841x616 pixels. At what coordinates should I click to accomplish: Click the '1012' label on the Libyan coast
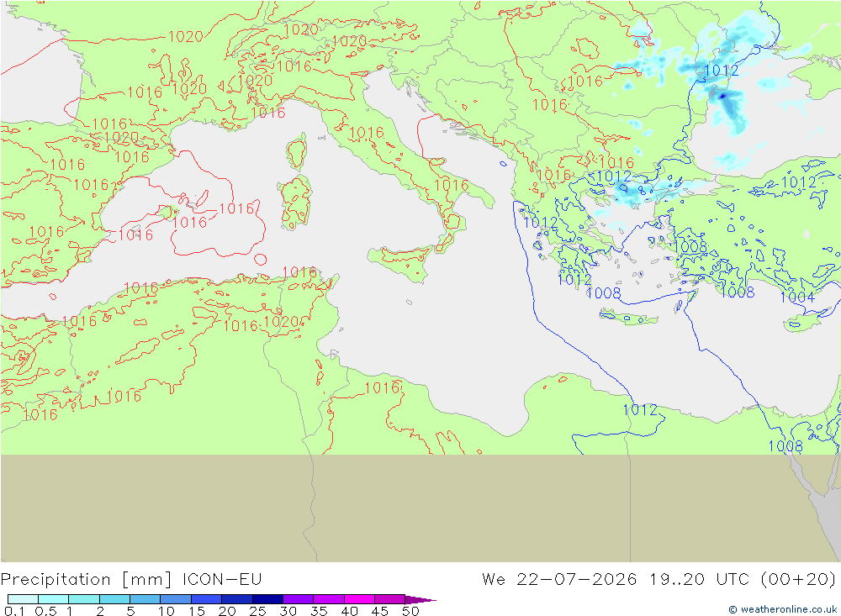click(640, 410)
